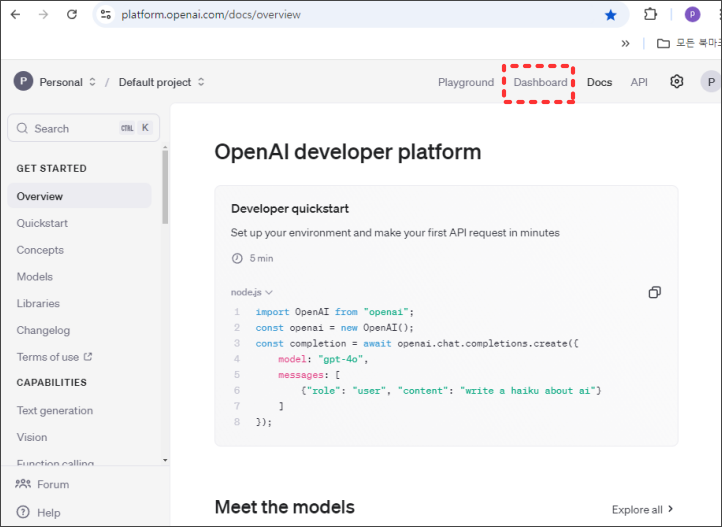
Task: Expand the Personal organization switcher
Action: tap(93, 82)
